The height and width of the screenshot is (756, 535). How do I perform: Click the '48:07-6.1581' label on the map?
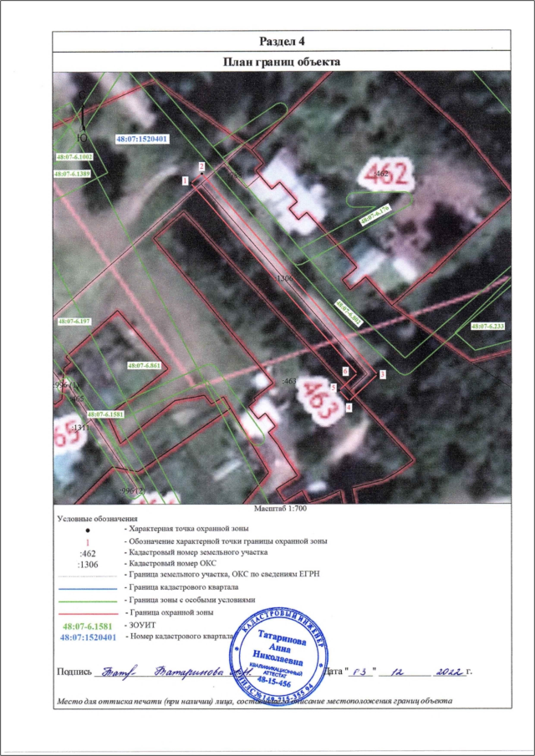click(x=106, y=414)
